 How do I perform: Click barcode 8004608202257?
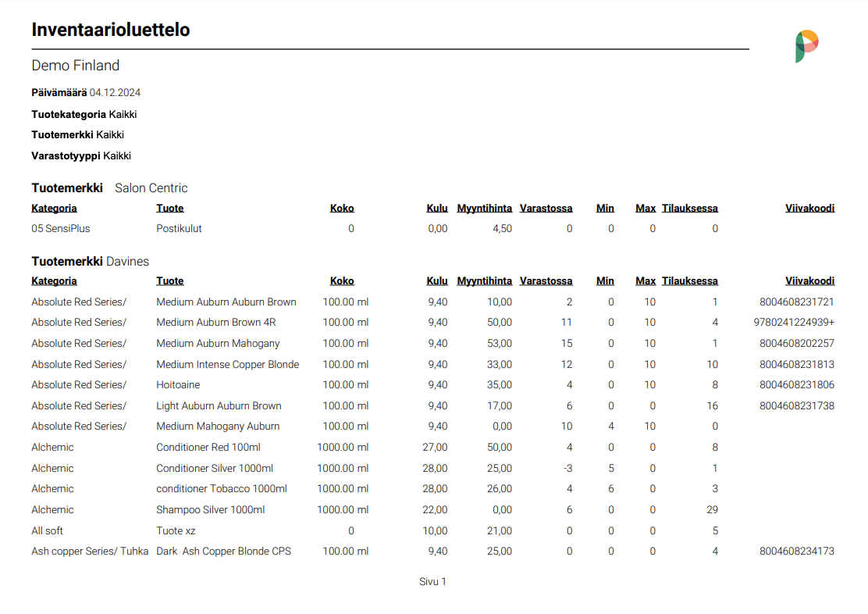[797, 344]
